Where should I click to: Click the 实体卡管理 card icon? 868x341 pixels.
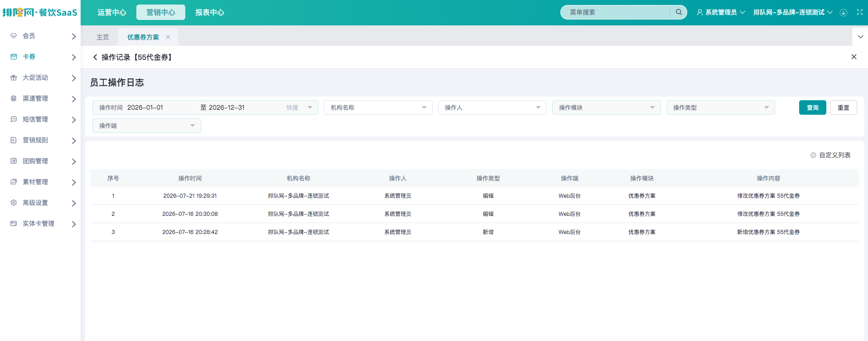pyautogui.click(x=14, y=224)
